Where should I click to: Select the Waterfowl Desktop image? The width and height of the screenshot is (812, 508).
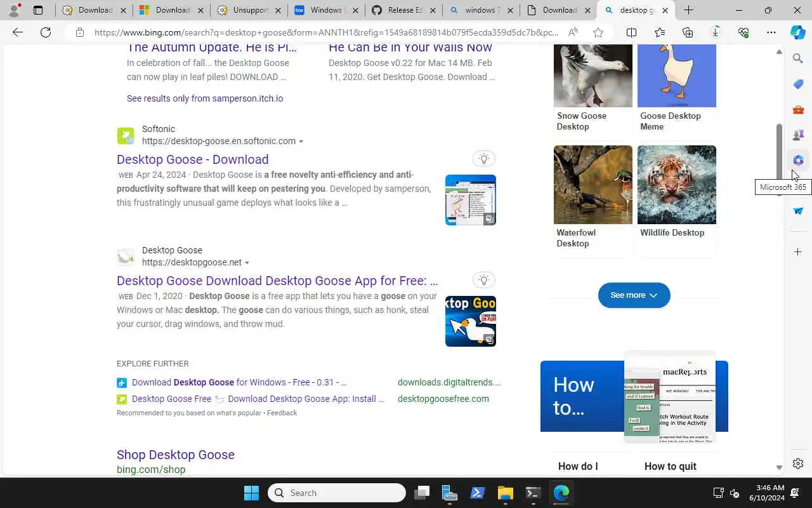point(593,185)
